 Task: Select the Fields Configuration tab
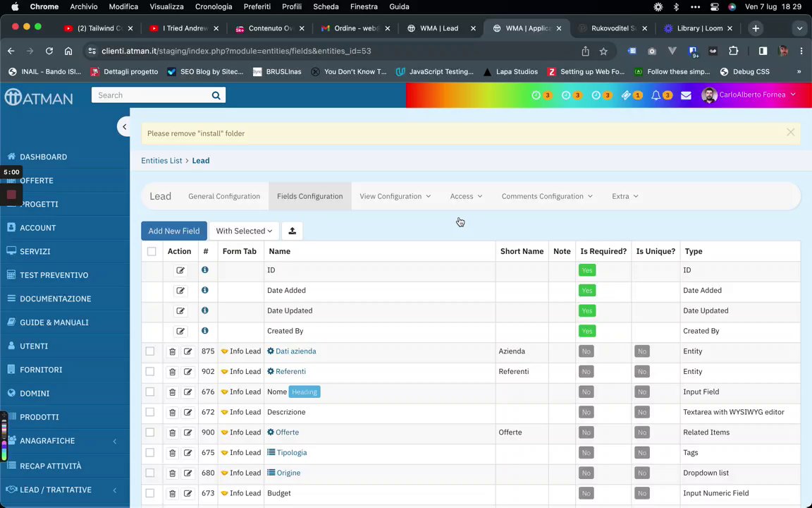[x=309, y=196]
